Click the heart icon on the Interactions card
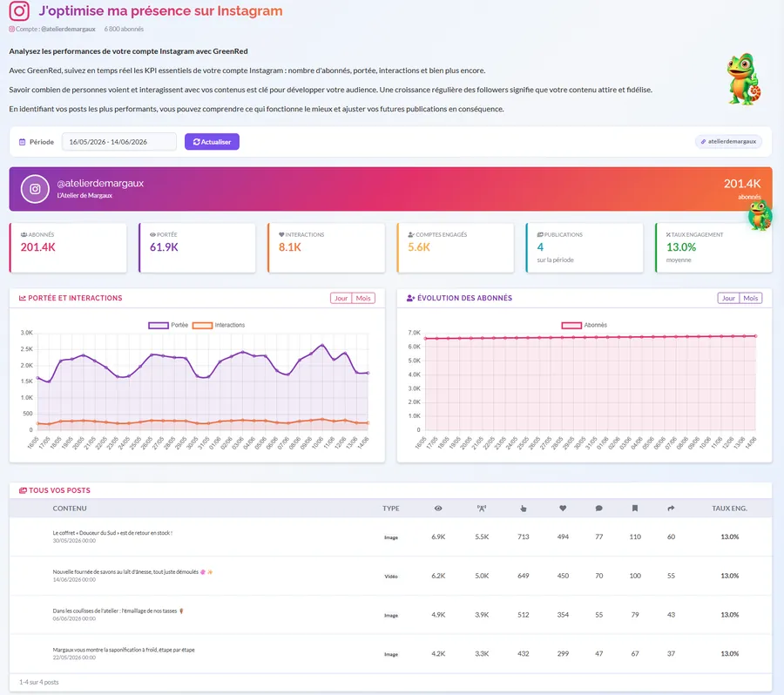The image size is (784, 695). click(281, 234)
